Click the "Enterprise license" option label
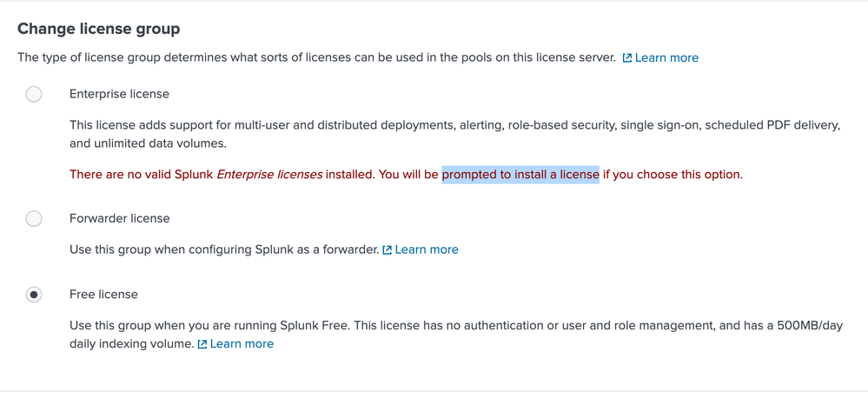 pyautogui.click(x=119, y=94)
